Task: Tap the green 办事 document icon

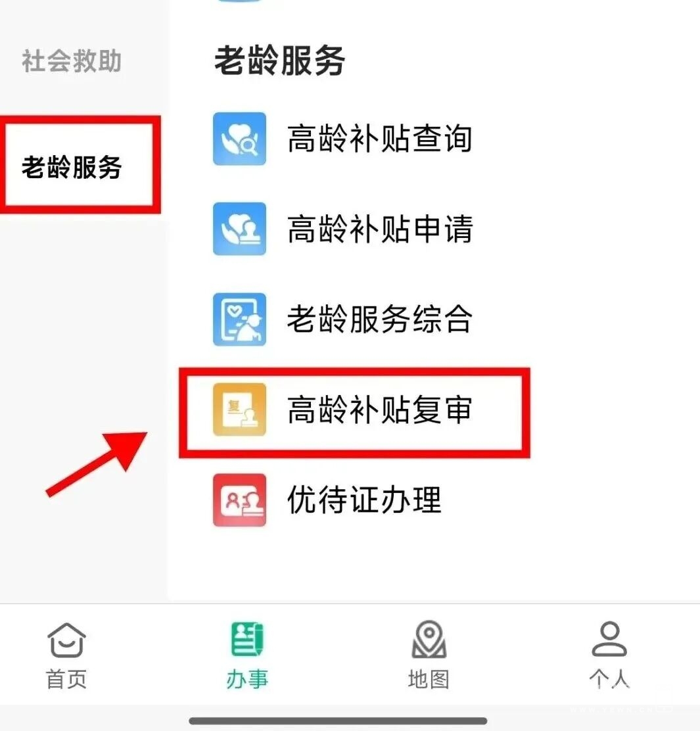Action: point(247,639)
